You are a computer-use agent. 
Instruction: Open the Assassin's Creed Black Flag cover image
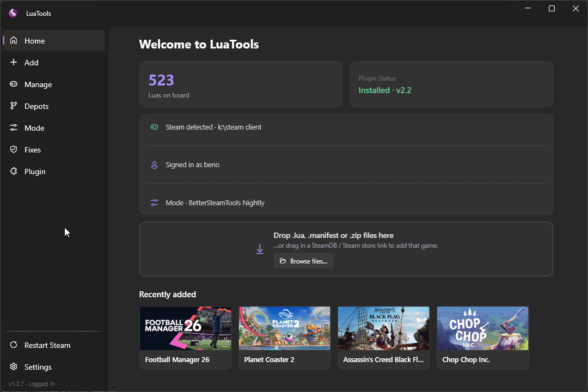click(x=383, y=328)
